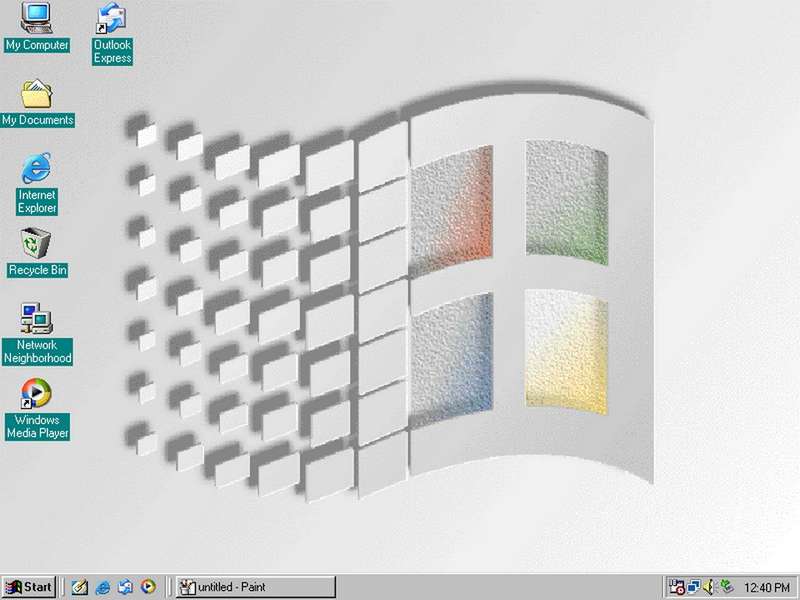Click the volume speaker tray icon
Image resolution: width=800 pixels, height=600 pixels.
709,587
